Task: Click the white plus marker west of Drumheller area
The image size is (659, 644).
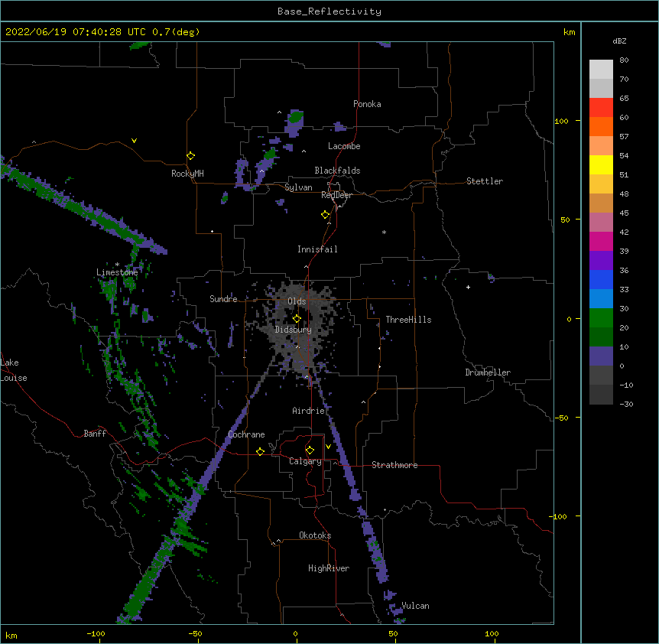Action: pos(468,287)
